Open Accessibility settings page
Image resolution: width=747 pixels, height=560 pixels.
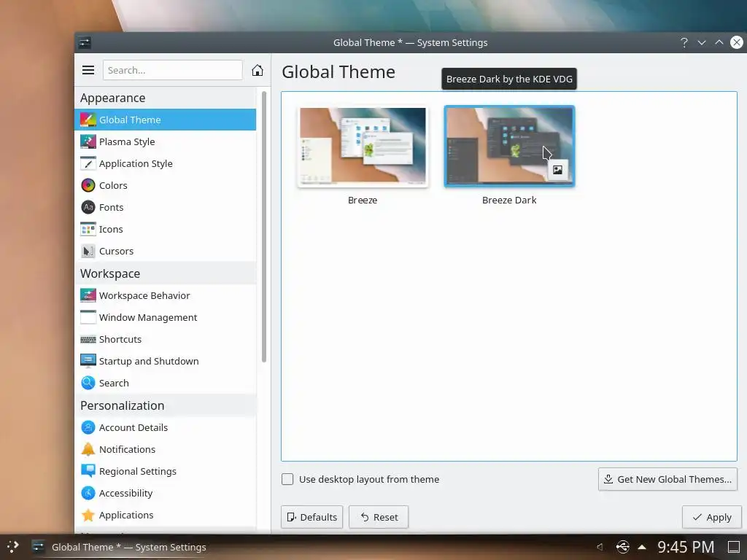point(166,493)
